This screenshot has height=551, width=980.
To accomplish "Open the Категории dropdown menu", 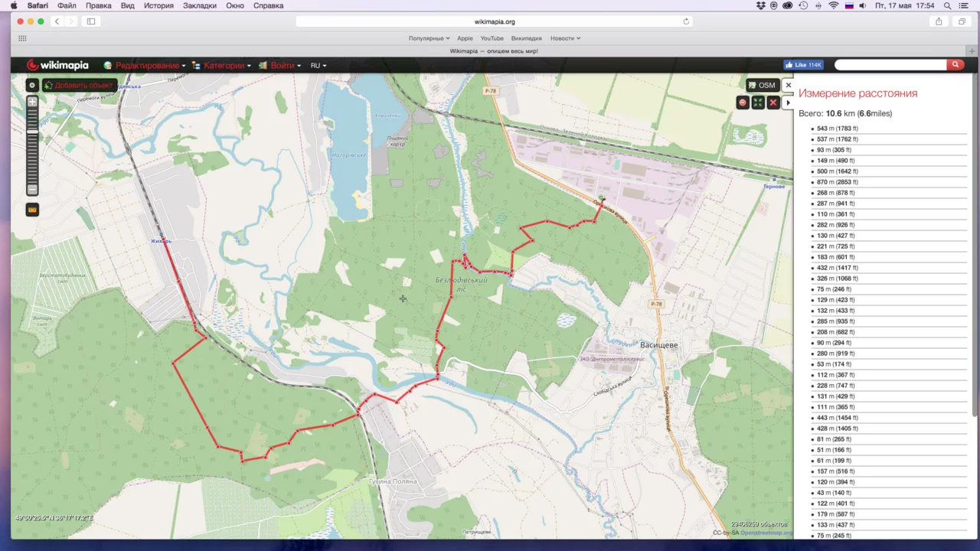I will (x=221, y=65).
